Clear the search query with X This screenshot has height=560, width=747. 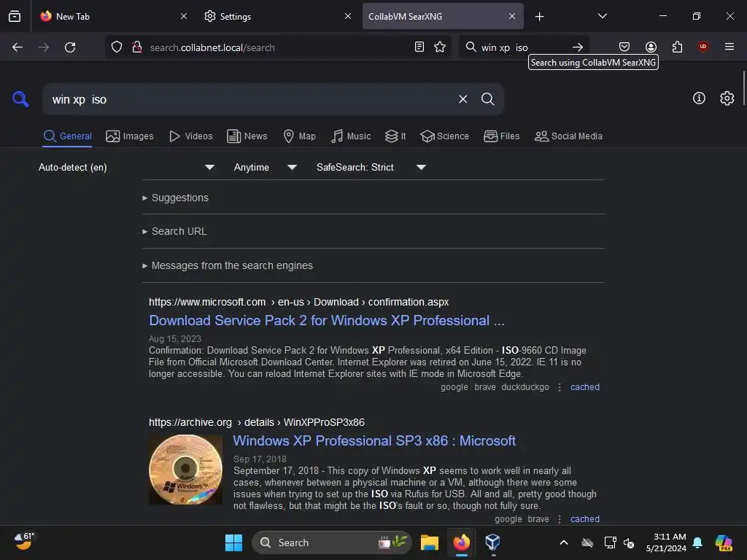coord(462,99)
